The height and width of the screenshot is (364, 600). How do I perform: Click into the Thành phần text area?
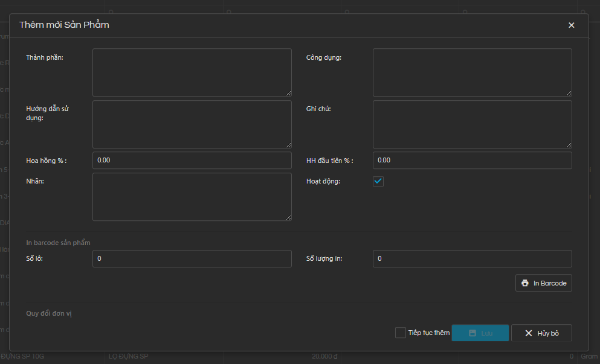(192, 72)
